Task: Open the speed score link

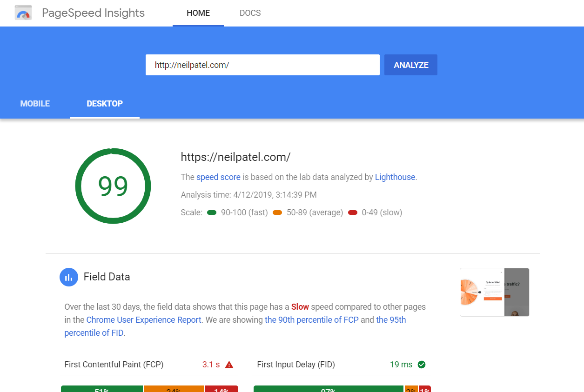Action: pos(218,177)
